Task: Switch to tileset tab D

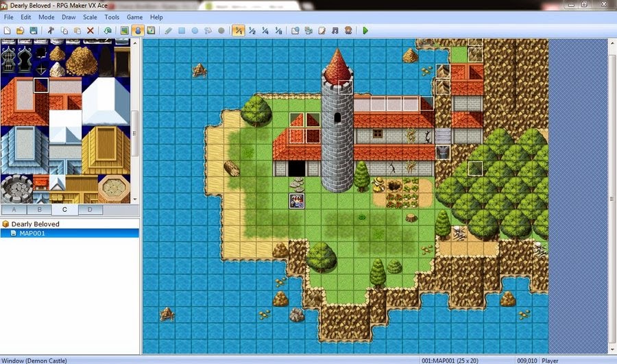Action: pyautogui.click(x=90, y=209)
